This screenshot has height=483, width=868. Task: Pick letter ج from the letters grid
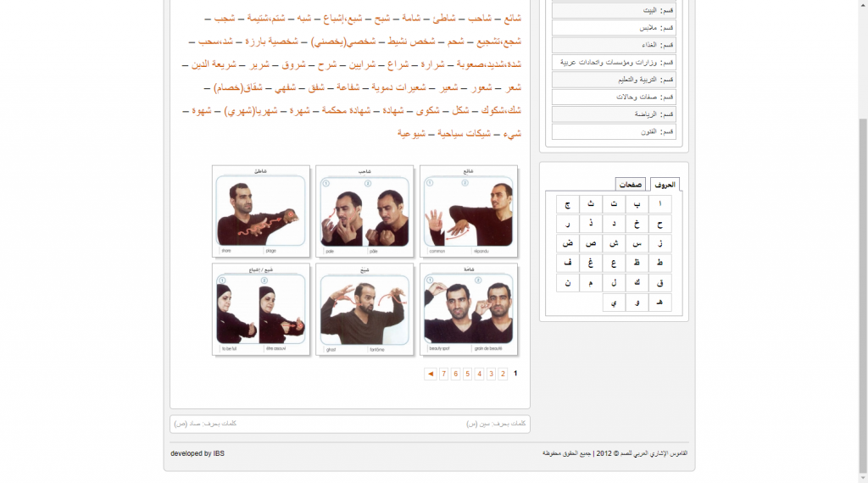click(x=567, y=204)
